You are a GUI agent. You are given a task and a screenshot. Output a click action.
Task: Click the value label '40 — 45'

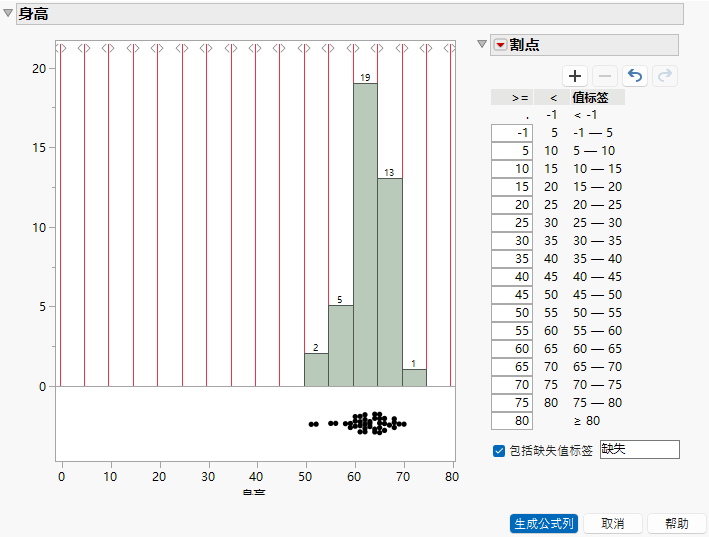click(x=597, y=277)
